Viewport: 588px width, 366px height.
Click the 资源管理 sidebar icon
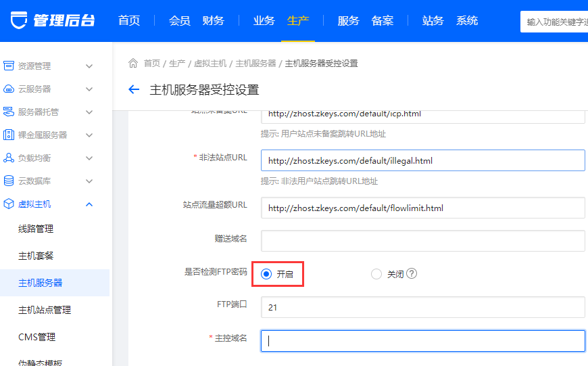[x=9, y=66]
